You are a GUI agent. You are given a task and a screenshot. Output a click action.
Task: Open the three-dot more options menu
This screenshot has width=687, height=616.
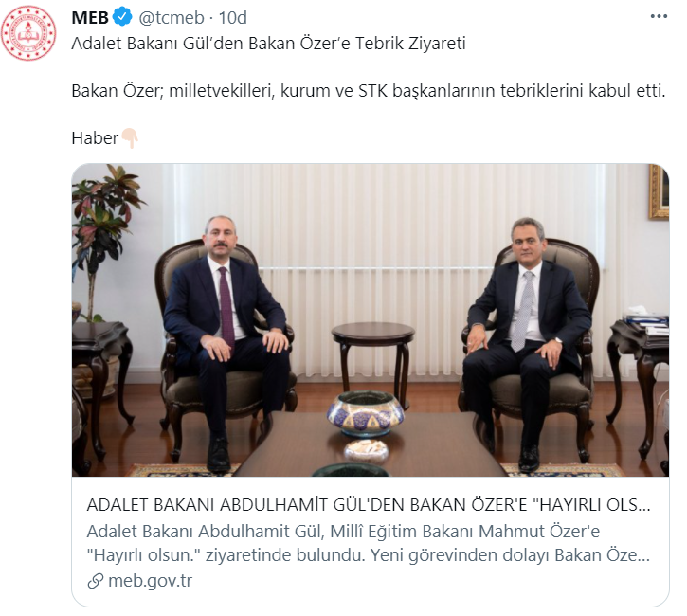coord(659,17)
